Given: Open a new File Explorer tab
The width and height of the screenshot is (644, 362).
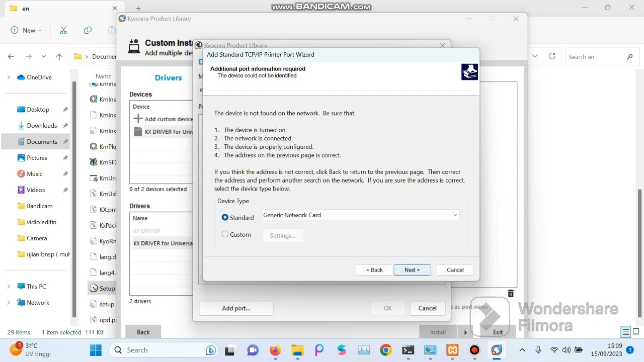Looking at the screenshot, I should point(138,9).
